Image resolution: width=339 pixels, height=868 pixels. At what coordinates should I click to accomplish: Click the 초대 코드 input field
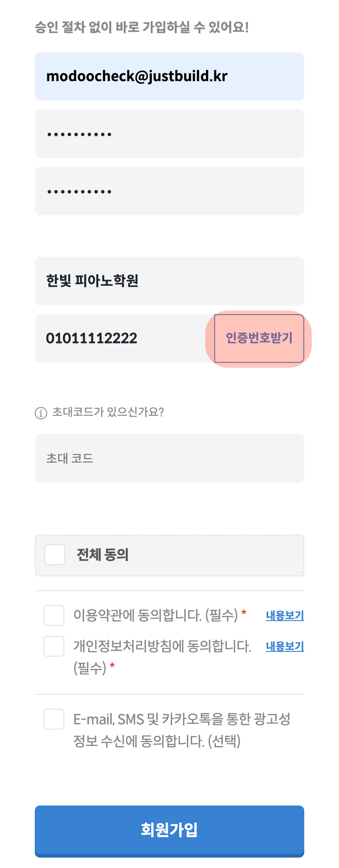[169, 458]
